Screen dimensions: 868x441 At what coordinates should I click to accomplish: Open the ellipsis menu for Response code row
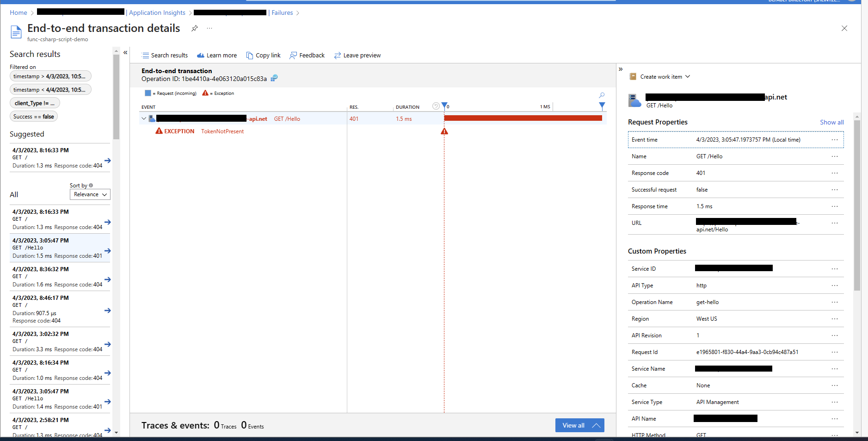(x=835, y=173)
